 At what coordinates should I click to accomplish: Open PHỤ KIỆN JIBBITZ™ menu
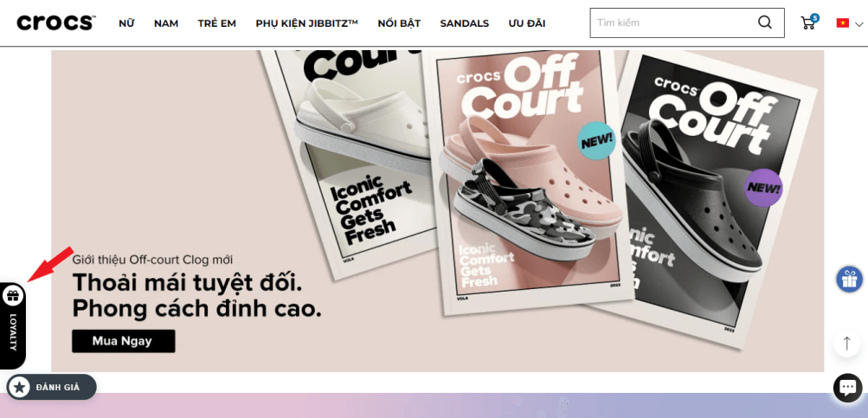[306, 23]
